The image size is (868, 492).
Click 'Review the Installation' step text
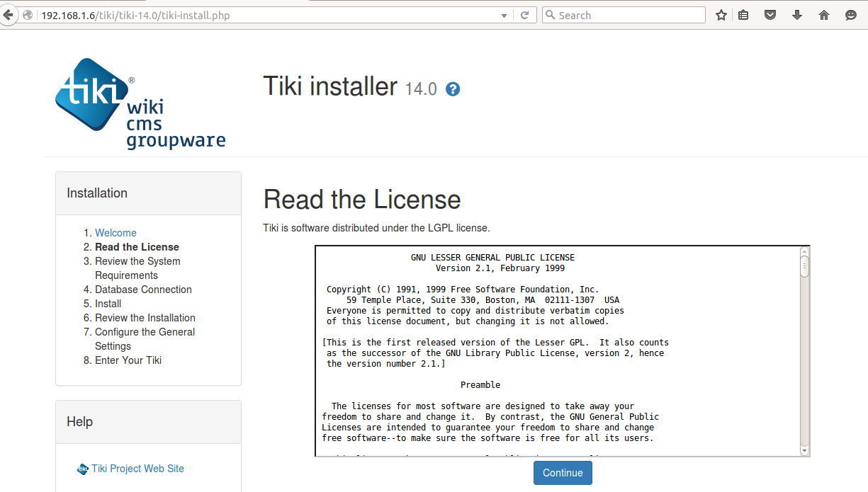tap(145, 318)
